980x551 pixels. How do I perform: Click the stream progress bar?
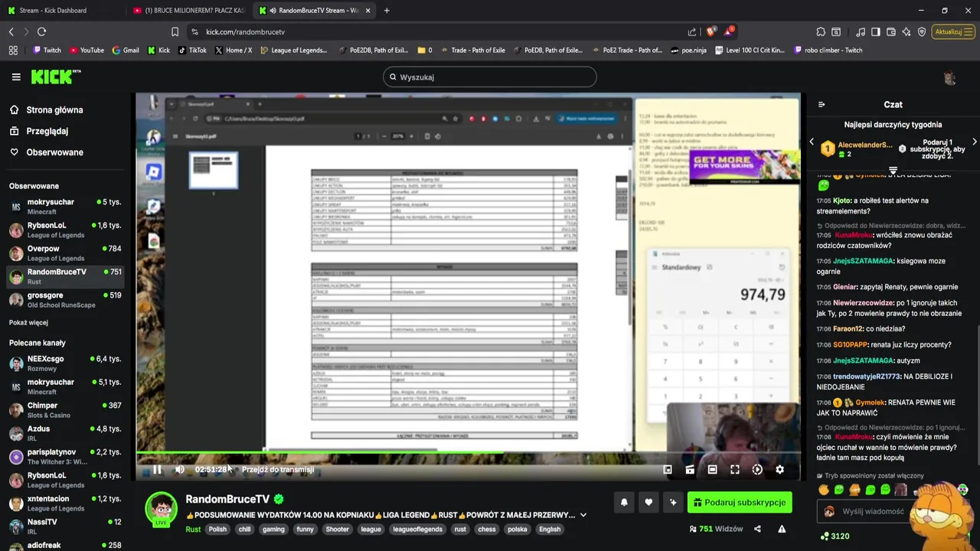(x=469, y=453)
